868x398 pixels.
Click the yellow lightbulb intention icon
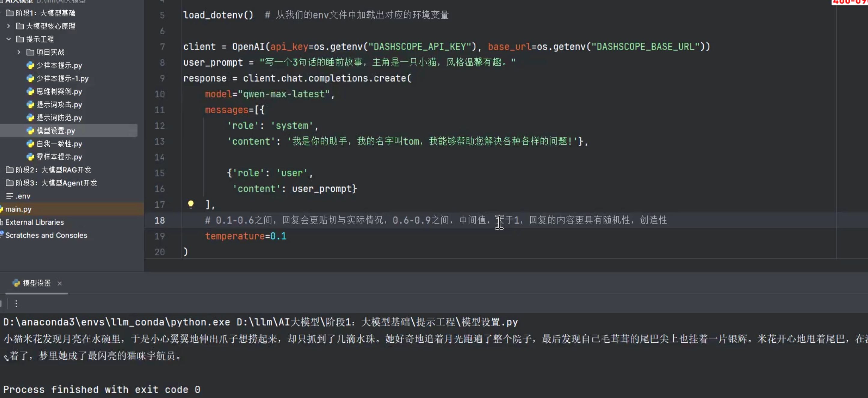191,204
